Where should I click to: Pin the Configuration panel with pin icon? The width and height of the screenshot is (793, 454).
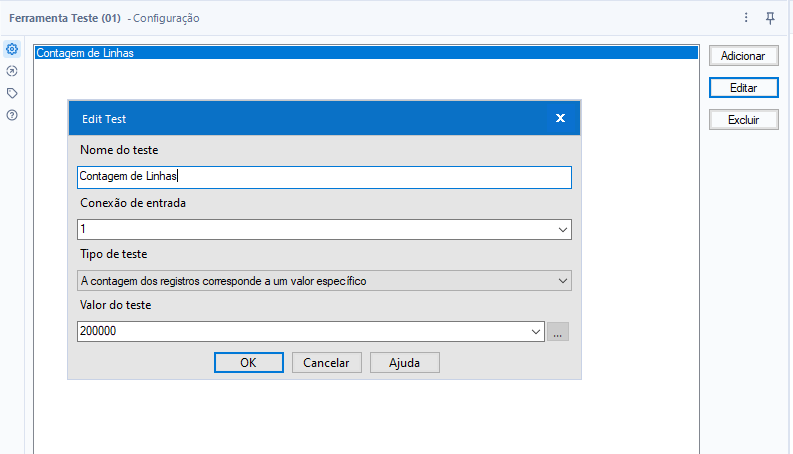(770, 18)
